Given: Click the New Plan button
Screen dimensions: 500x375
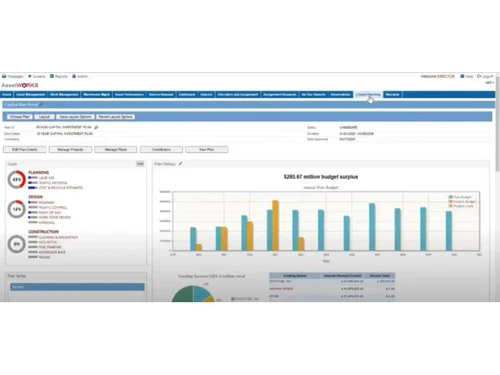Looking at the screenshot, I should (x=207, y=150).
